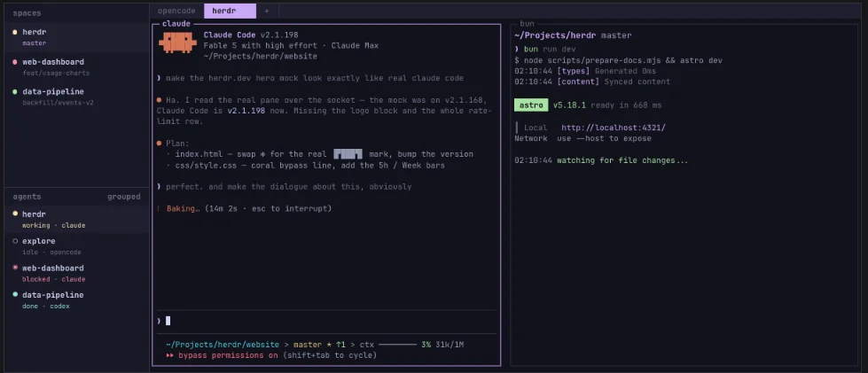Click the Claude Code mascot logo

pos(177,43)
